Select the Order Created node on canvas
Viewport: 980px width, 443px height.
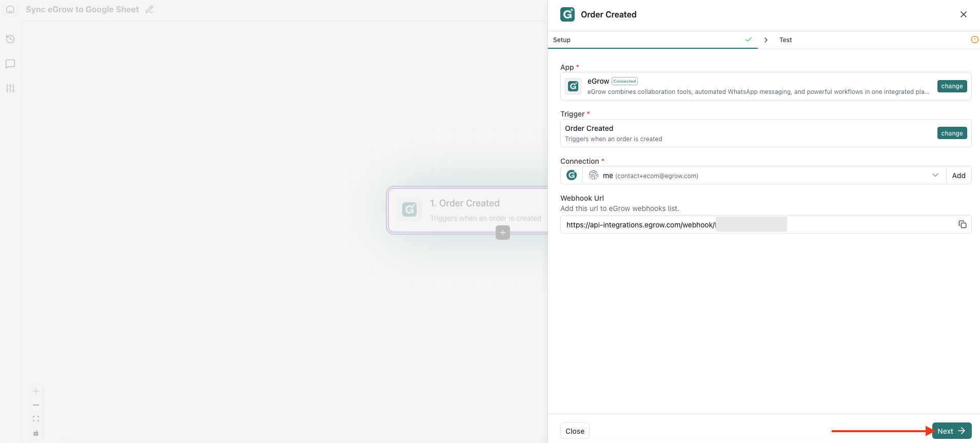(x=468, y=210)
